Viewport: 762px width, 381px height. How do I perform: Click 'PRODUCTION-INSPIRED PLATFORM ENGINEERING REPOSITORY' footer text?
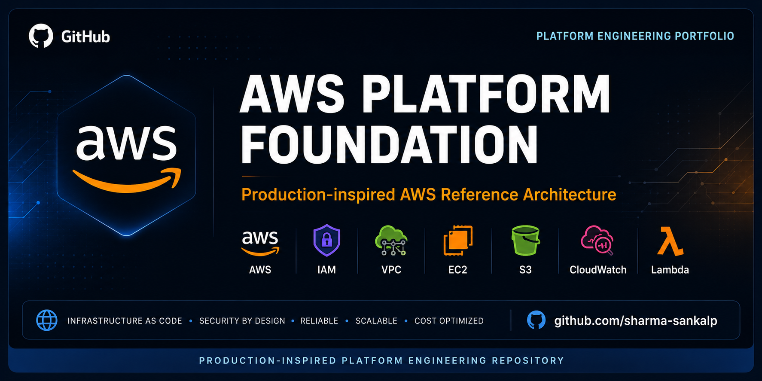pos(381,361)
